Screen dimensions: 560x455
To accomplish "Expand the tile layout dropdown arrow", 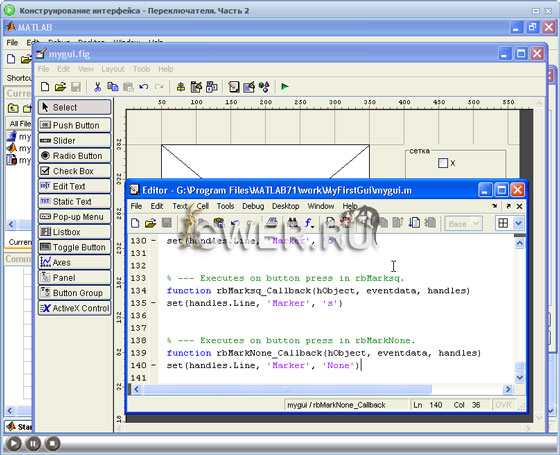I will point(518,223).
